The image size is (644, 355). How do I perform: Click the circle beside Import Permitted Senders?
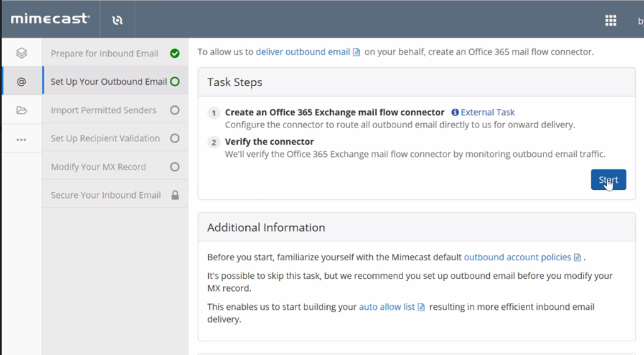pos(175,110)
